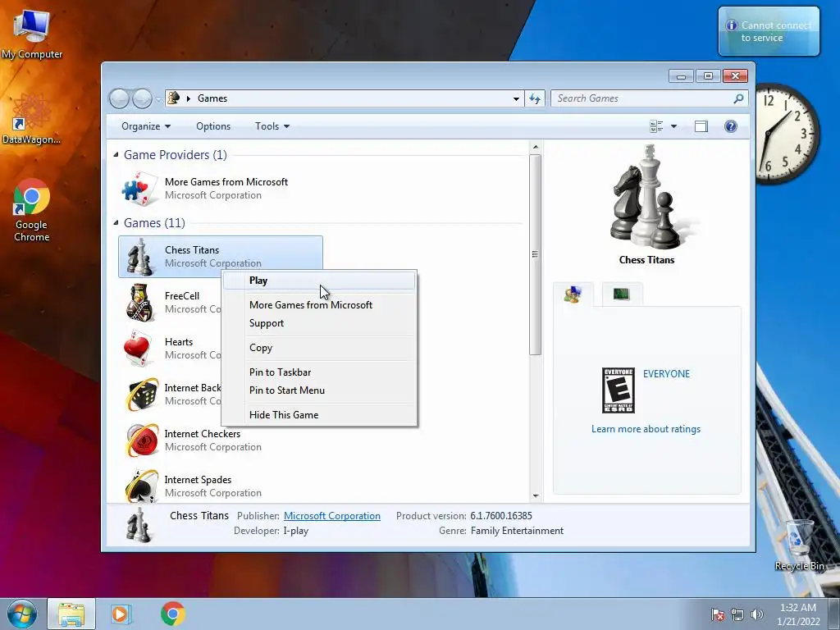Open the address bar history dropdown arrow
Screen dimensions: 840x630
click(516, 98)
